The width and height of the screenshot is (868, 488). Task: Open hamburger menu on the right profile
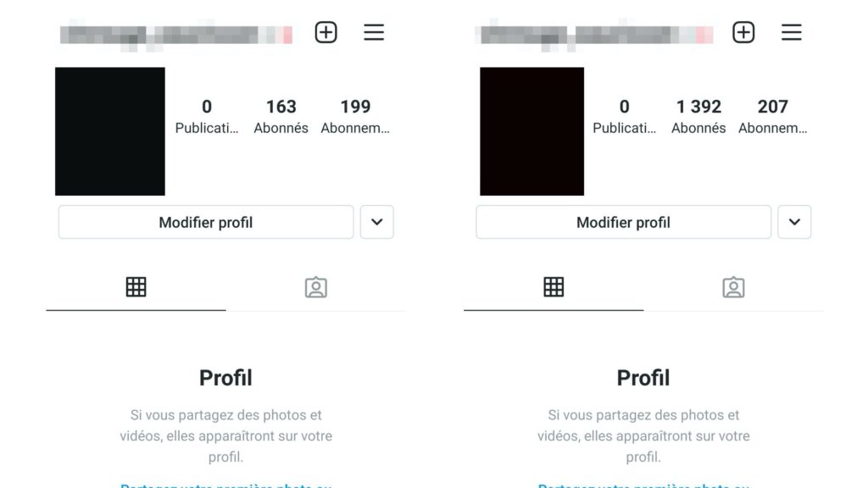(x=792, y=32)
